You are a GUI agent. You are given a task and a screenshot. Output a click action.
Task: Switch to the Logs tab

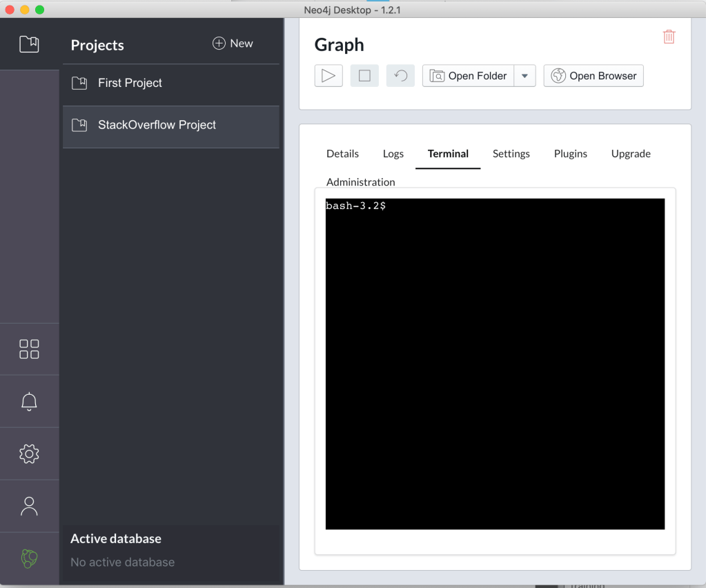coord(393,154)
